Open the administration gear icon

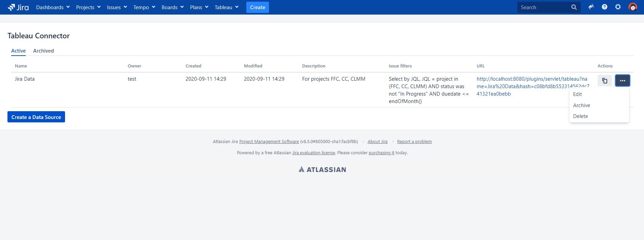pos(618,7)
